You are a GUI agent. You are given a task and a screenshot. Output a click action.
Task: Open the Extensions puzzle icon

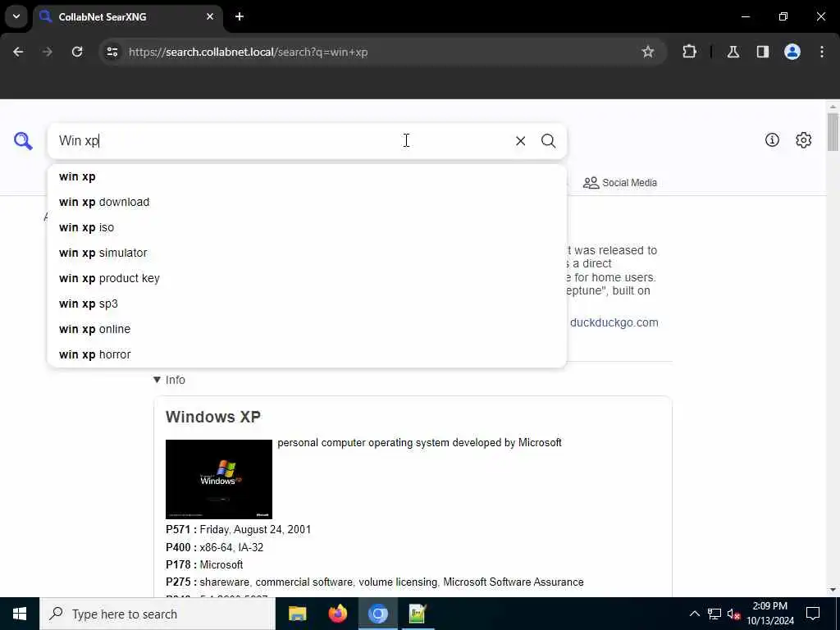(689, 52)
